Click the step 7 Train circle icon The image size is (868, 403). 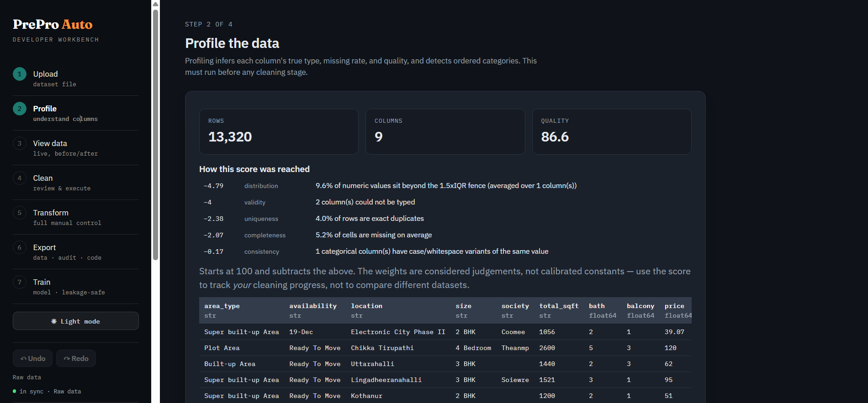tap(19, 282)
